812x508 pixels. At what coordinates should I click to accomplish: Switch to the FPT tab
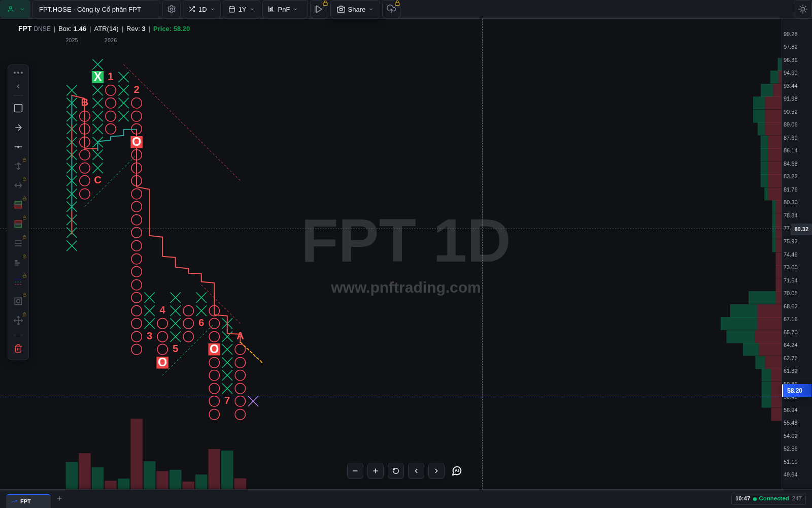[28, 501]
